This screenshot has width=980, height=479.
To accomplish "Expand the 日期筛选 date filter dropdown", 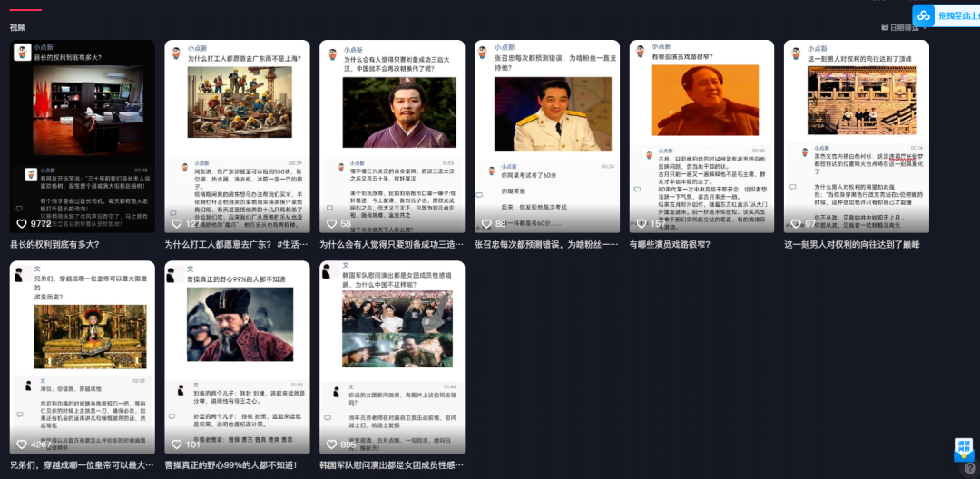I will (x=905, y=27).
